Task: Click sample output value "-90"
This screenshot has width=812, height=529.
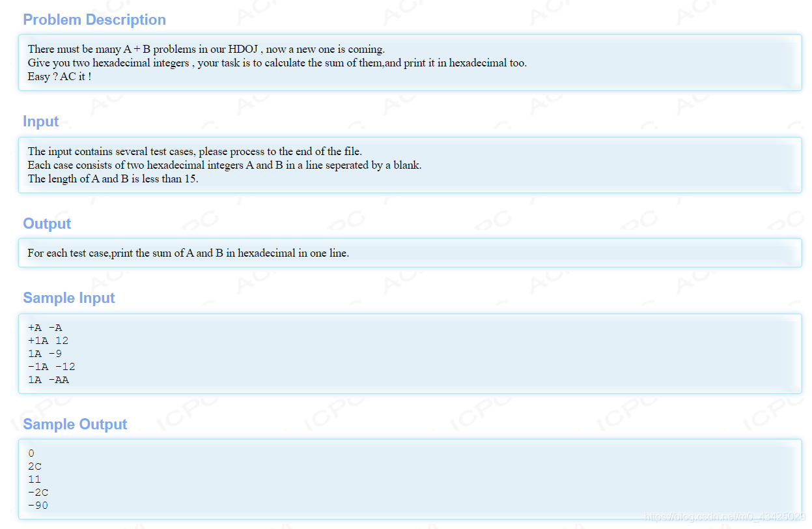Action: tap(38, 506)
